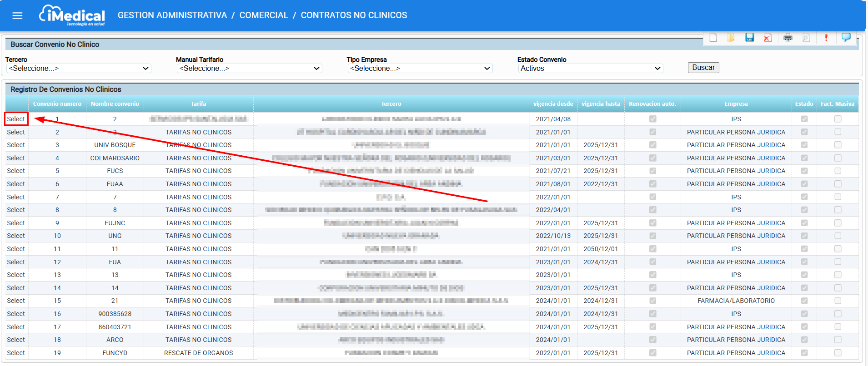Go to COMERCIAL breadcrumb

point(264,15)
